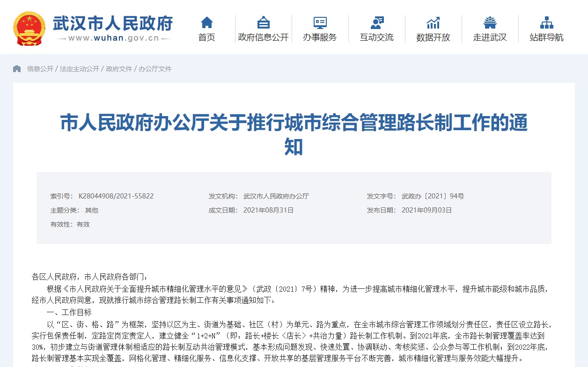Open the 首页 menu item
Screen dimensions: 588x367
pyautogui.click(x=206, y=37)
